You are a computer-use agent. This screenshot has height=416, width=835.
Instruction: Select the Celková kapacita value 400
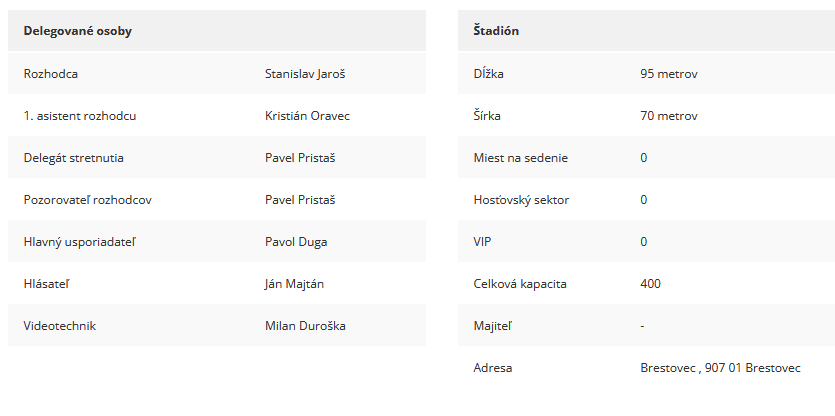[650, 284]
